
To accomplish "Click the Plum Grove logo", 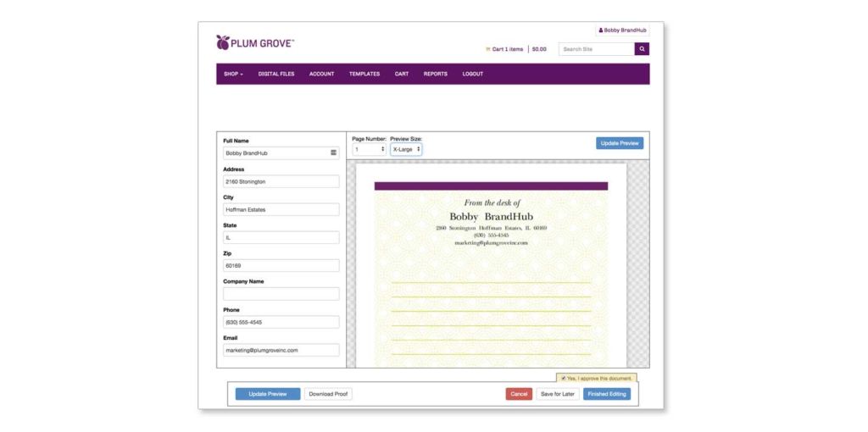I will coord(255,42).
